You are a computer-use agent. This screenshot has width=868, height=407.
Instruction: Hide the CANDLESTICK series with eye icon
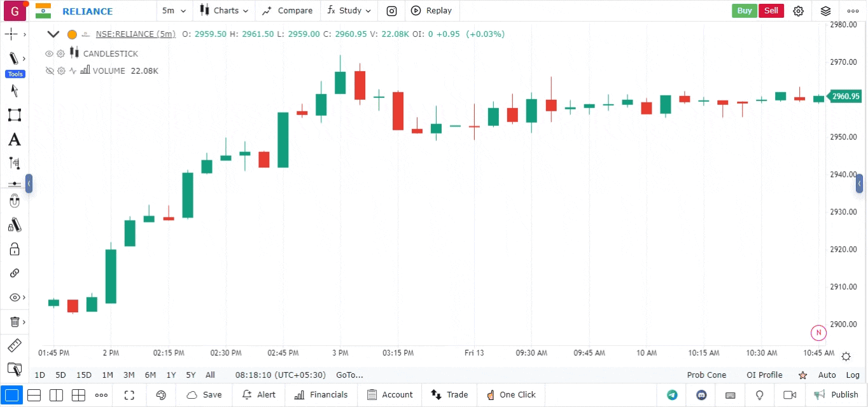49,54
